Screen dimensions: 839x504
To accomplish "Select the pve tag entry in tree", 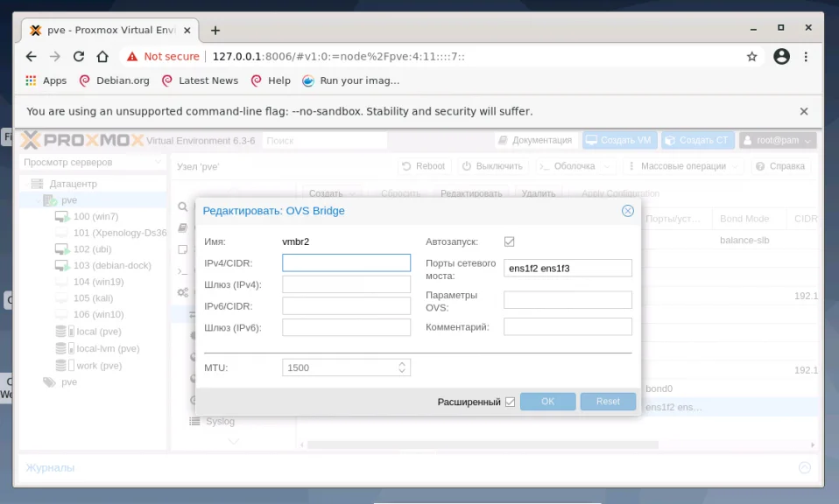I will [x=68, y=382].
